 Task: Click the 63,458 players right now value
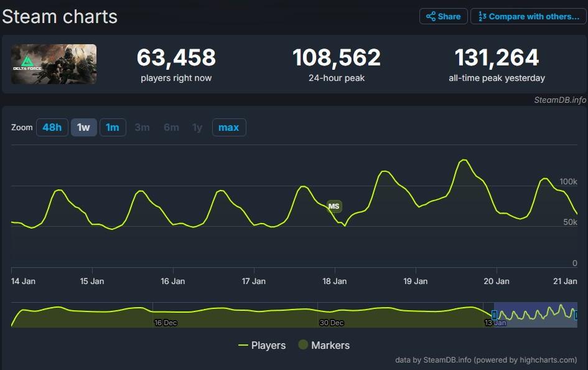(x=176, y=57)
